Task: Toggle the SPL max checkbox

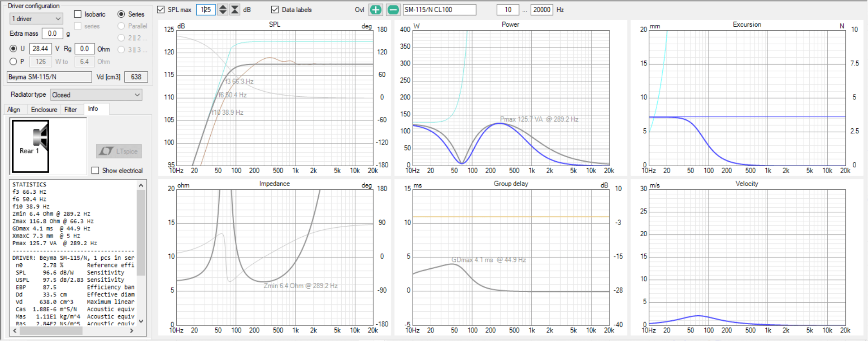Action: pyautogui.click(x=160, y=9)
